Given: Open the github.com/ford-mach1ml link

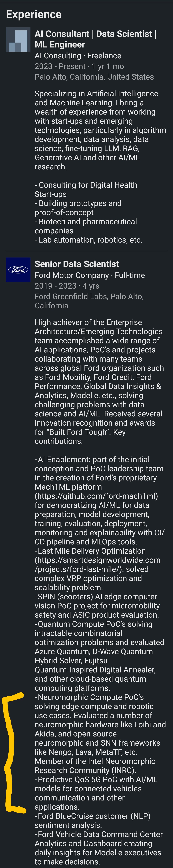Looking at the screenshot, I should (96, 496).
